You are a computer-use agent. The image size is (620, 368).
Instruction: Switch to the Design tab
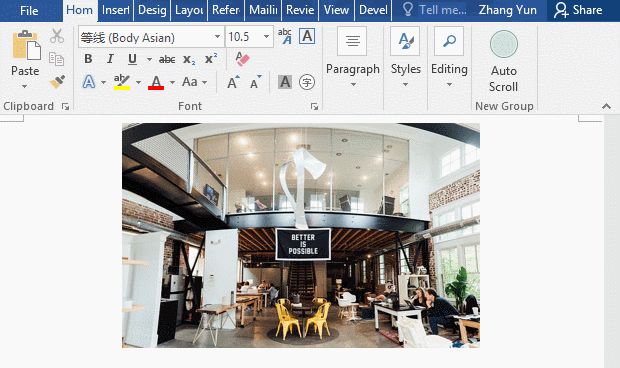click(152, 10)
